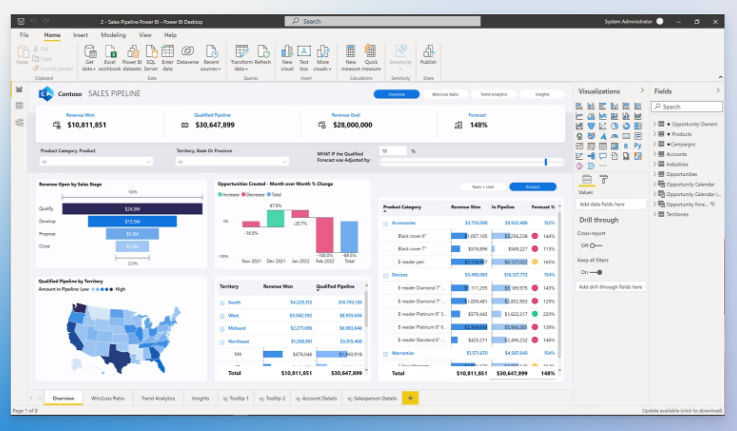Get more visuals via the ellipsis icon
This screenshot has height=431, width=737.
click(x=603, y=166)
